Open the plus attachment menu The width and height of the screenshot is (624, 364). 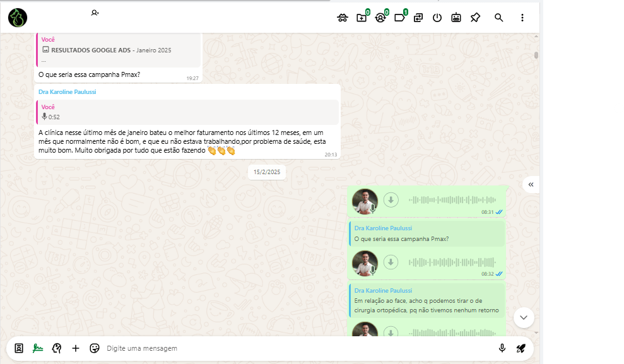(76, 348)
